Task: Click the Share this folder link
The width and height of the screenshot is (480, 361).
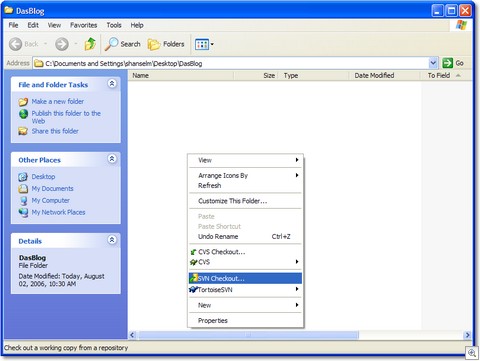Action: pyautogui.click(x=55, y=131)
